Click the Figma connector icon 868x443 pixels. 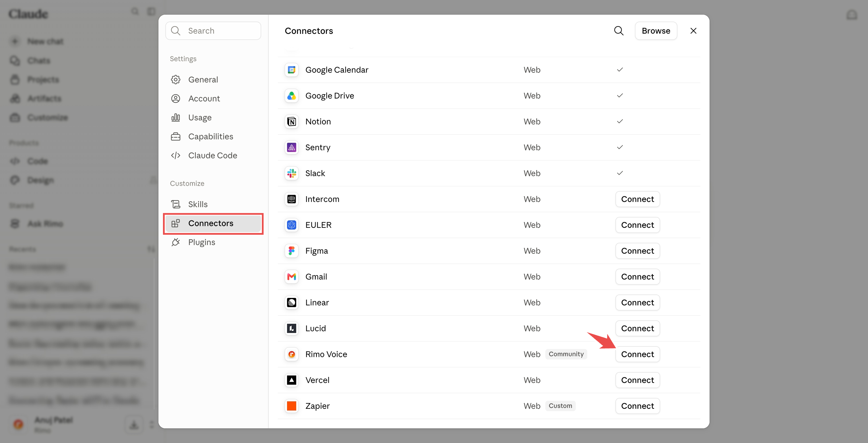click(x=291, y=251)
